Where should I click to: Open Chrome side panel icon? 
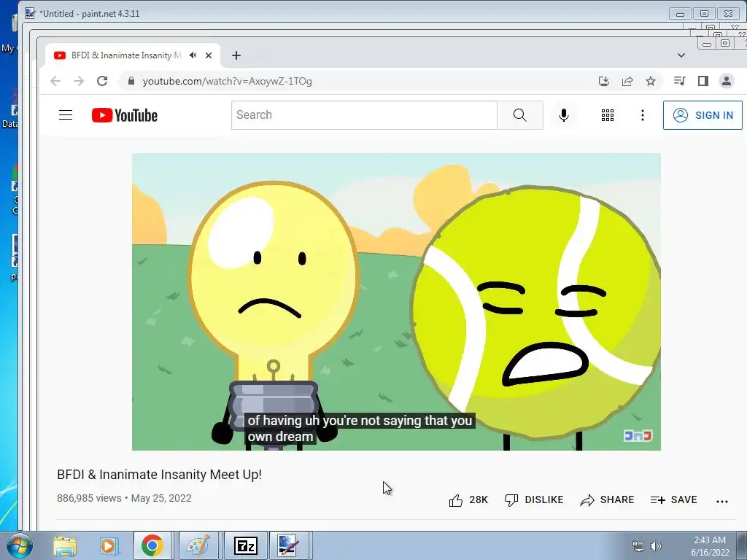703,81
